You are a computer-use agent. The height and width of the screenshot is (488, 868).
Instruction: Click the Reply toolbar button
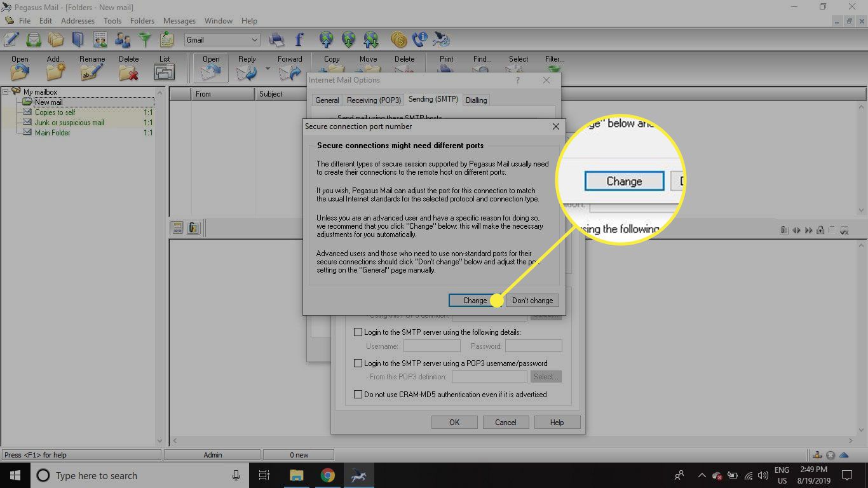pyautogui.click(x=247, y=67)
